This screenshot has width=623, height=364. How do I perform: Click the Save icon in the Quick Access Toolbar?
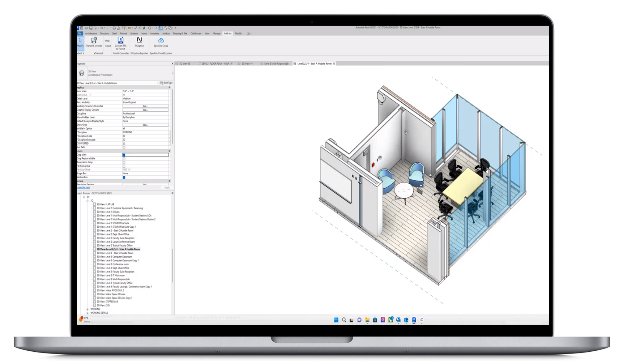point(90,27)
